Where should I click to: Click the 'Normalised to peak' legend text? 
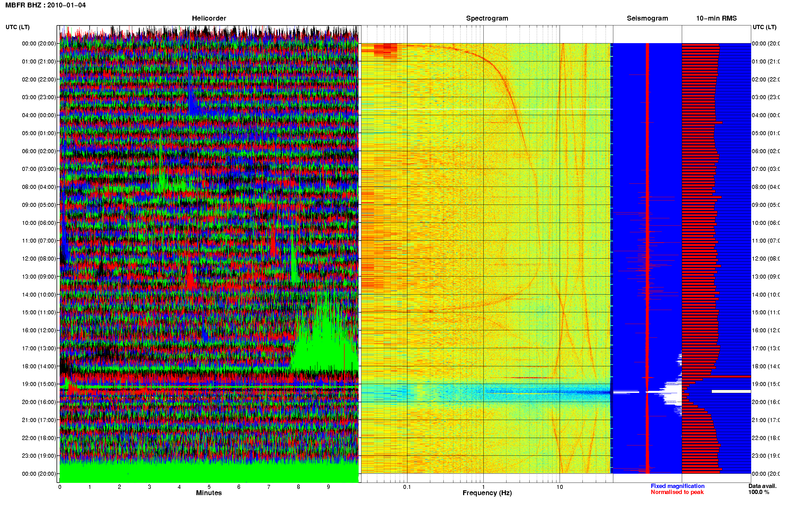coord(677,492)
